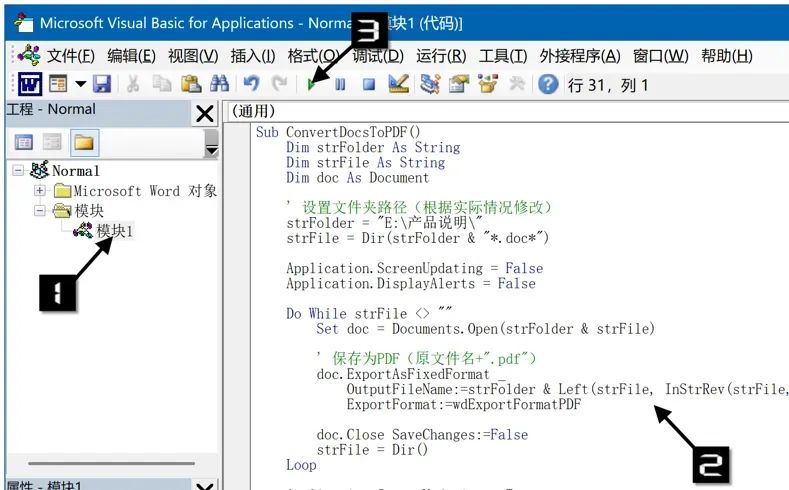This screenshot has height=490, width=789.
Task: Click the project panel horizontal scrollbar
Action: pyautogui.click(x=111, y=463)
